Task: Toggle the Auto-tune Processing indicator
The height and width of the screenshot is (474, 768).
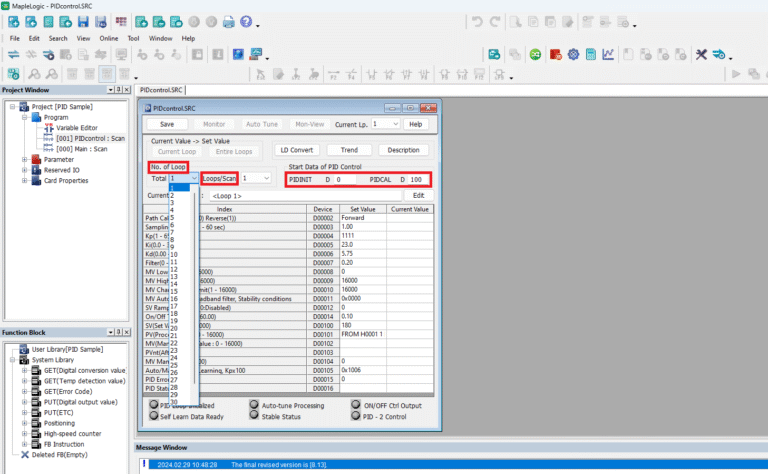Action: (254, 405)
